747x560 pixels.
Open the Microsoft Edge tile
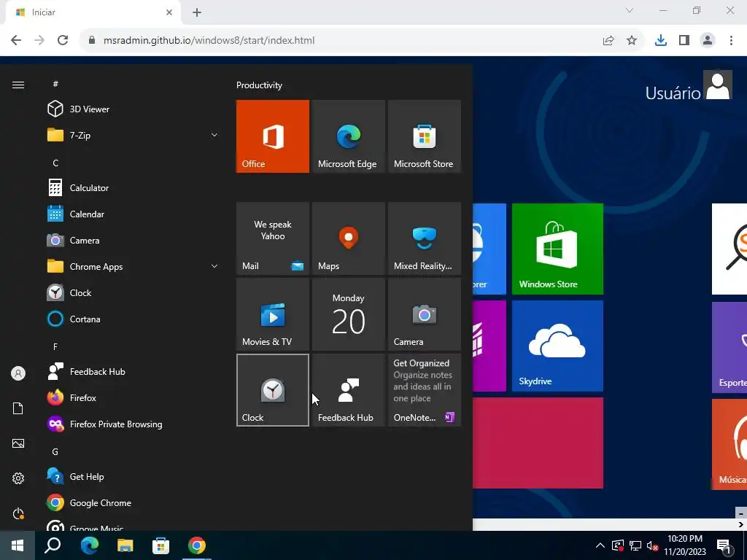348,136
